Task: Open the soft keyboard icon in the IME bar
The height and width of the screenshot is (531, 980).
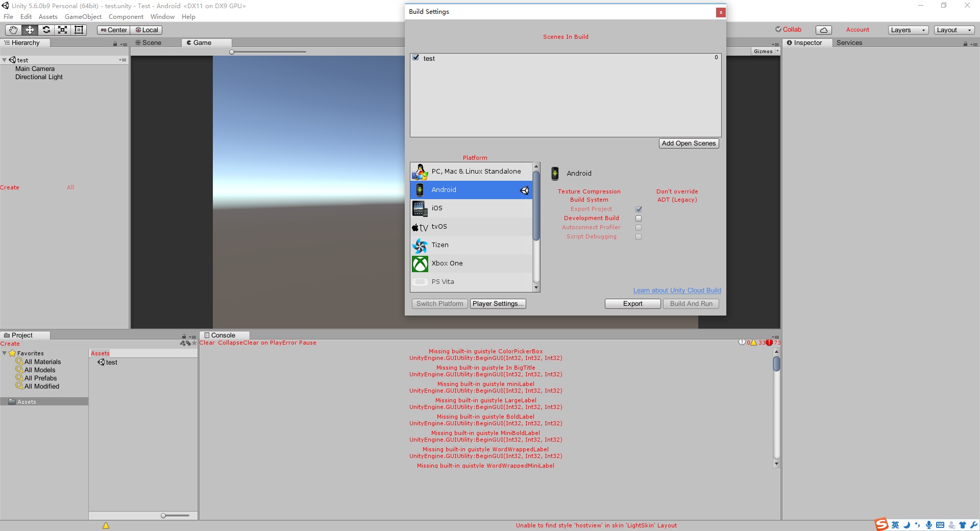Action: (940, 525)
